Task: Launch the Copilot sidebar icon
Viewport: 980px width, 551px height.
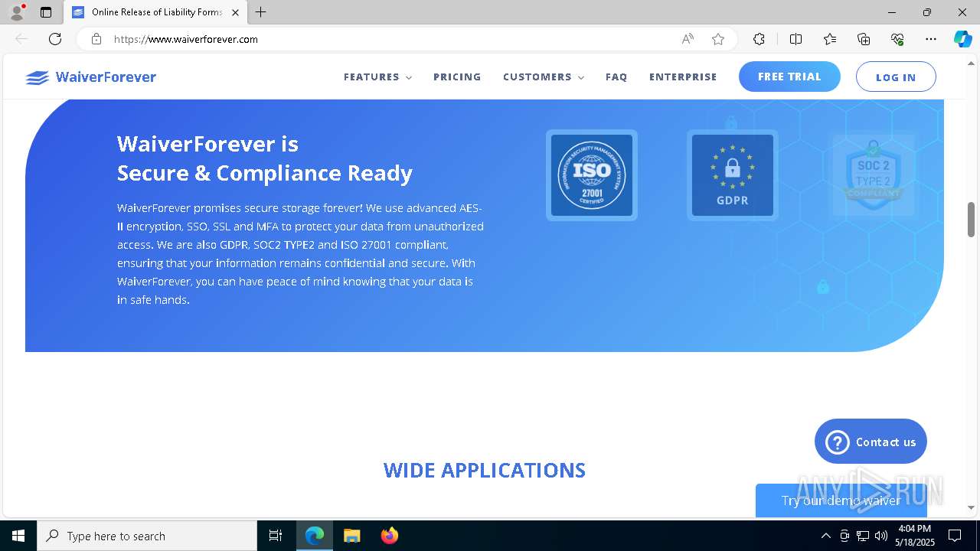Action: pos(962,39)
